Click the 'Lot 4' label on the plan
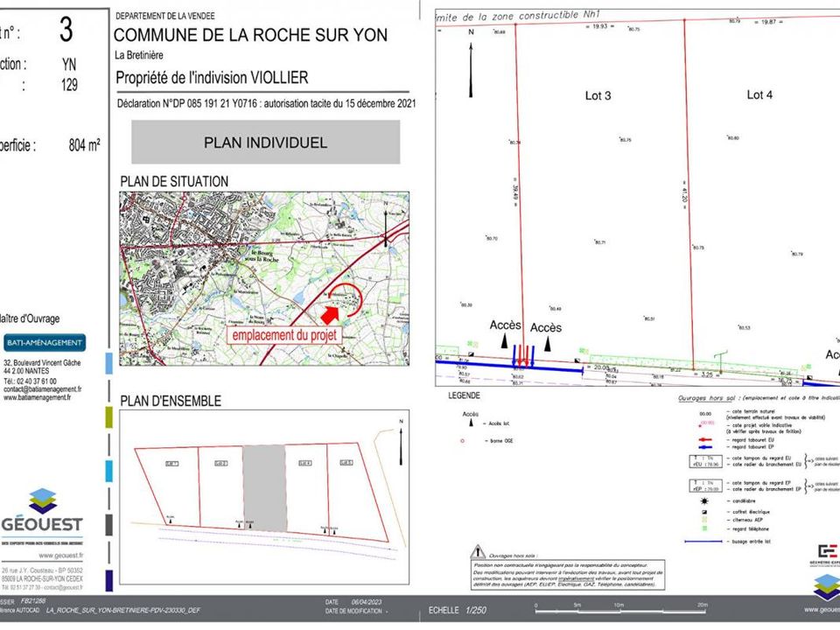This screenshot has width=840, height=630. pyautogui.click(x=759, y=94)
